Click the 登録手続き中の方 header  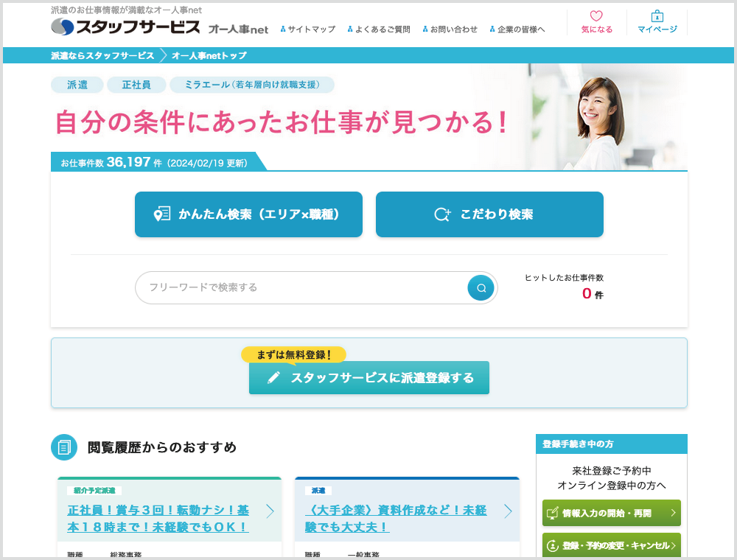pos(612,444)
